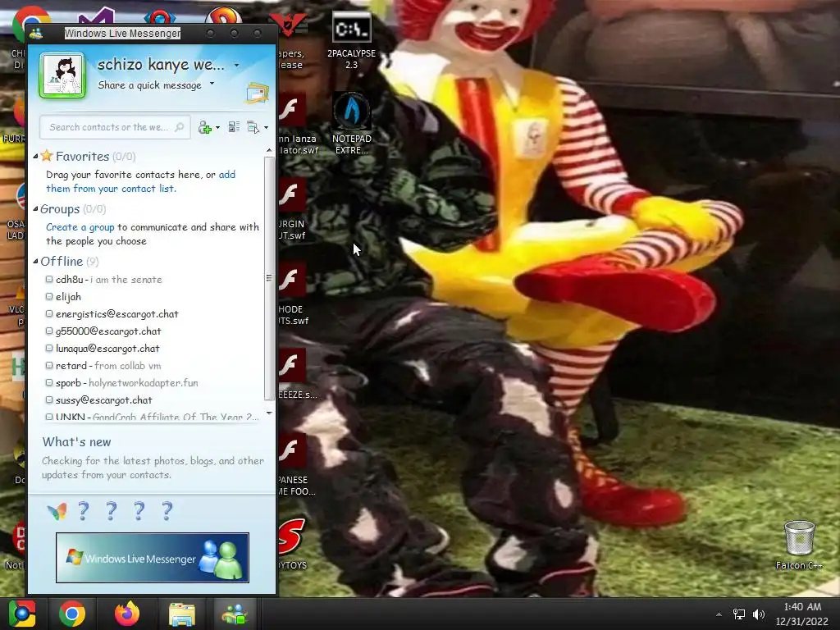Click the Favorites star icon
The width and height of the screenshot is (840, 630).
47,156
